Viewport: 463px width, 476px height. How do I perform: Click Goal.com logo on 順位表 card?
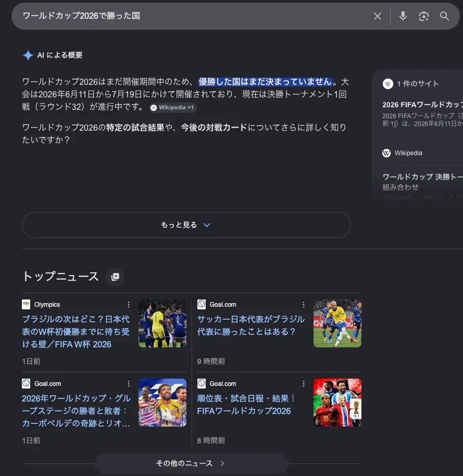(201, 383)
